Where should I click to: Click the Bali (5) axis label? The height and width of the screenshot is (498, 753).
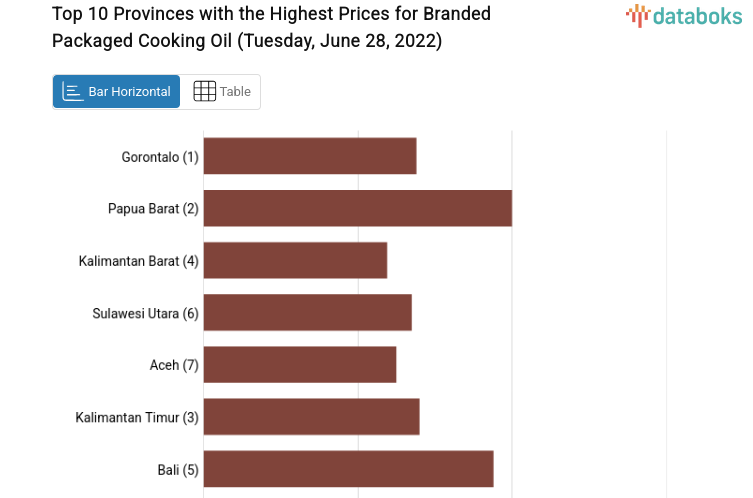pyautogui.click(x=178, y=469)
